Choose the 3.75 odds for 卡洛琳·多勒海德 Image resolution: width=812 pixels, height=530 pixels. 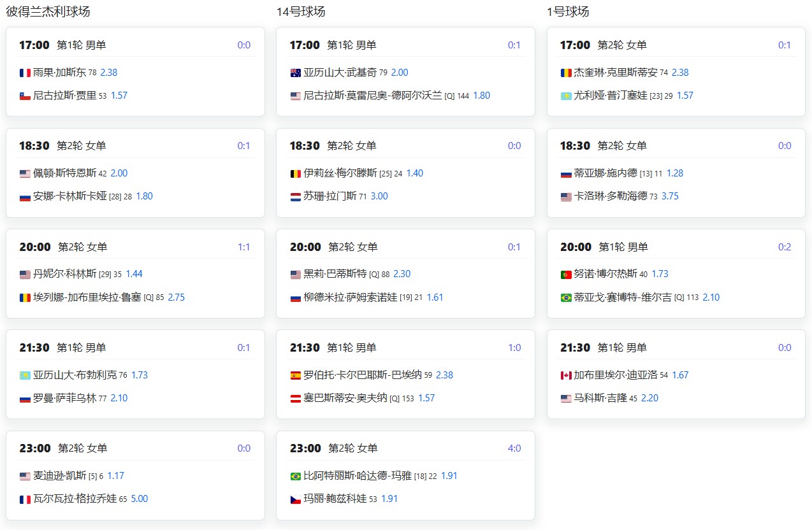point(670,196)
